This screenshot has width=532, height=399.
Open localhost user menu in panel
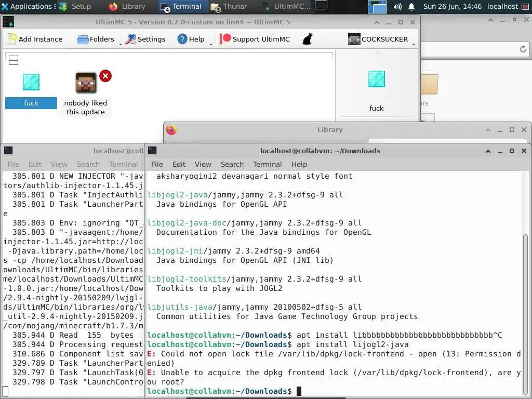click(503, 6)
